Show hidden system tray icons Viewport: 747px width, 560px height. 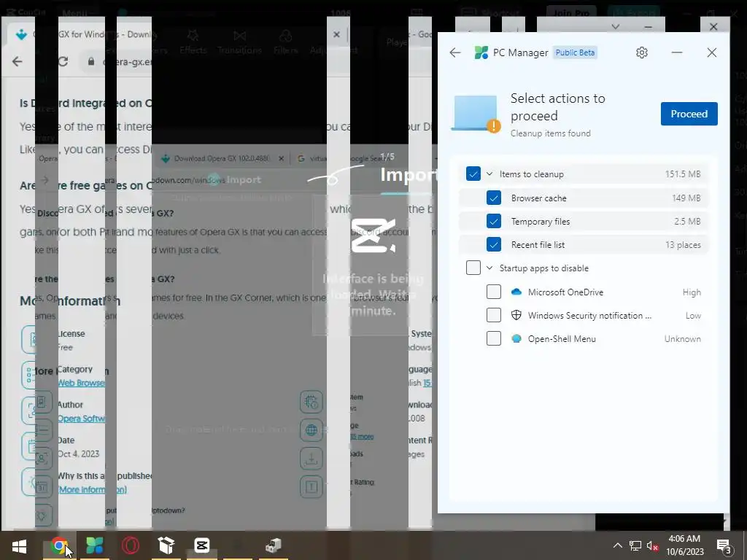tap(617, 545)
